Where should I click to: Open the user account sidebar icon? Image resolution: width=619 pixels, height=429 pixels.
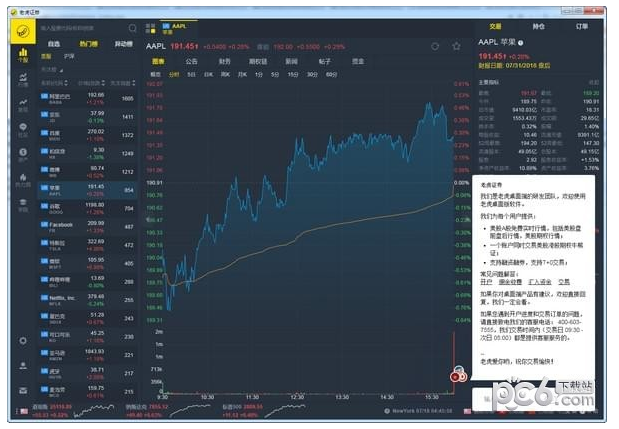coord(23,365)
